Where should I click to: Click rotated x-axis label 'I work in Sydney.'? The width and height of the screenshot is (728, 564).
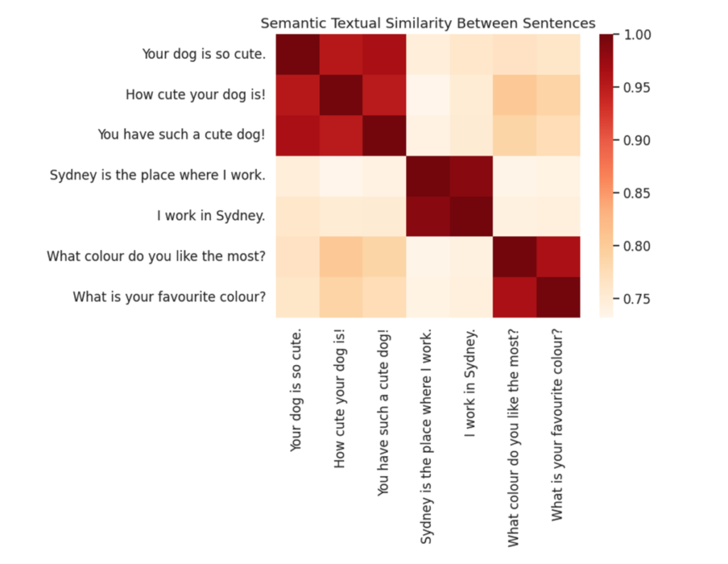tap(470, 383)
